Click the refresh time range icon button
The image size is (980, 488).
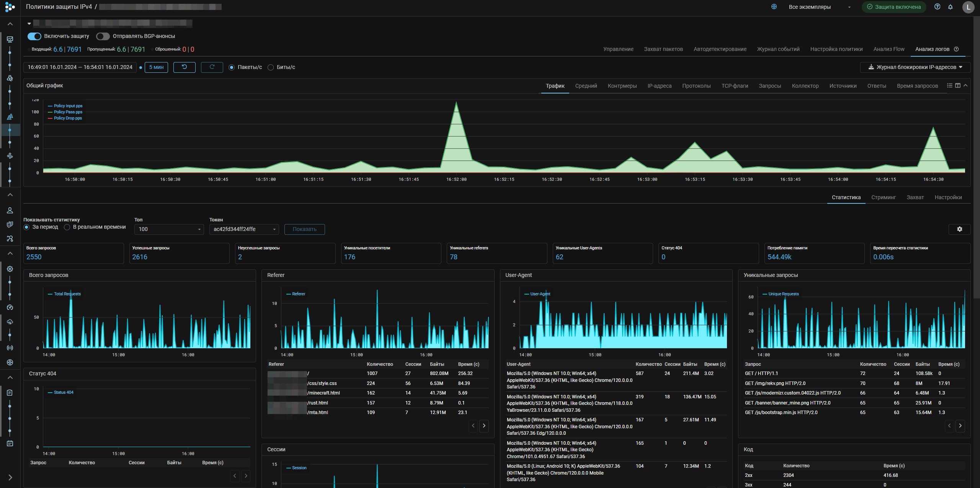click(x=212, y=67)
